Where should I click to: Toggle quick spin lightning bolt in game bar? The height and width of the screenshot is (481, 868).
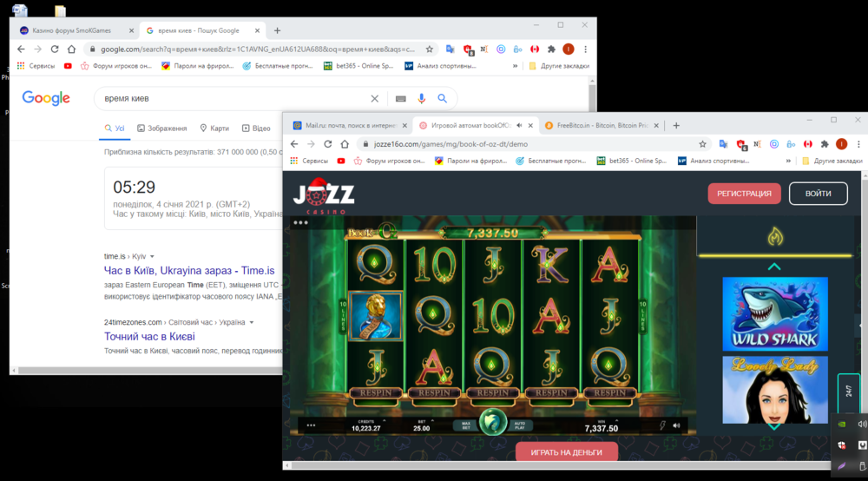tap(662, 425)
